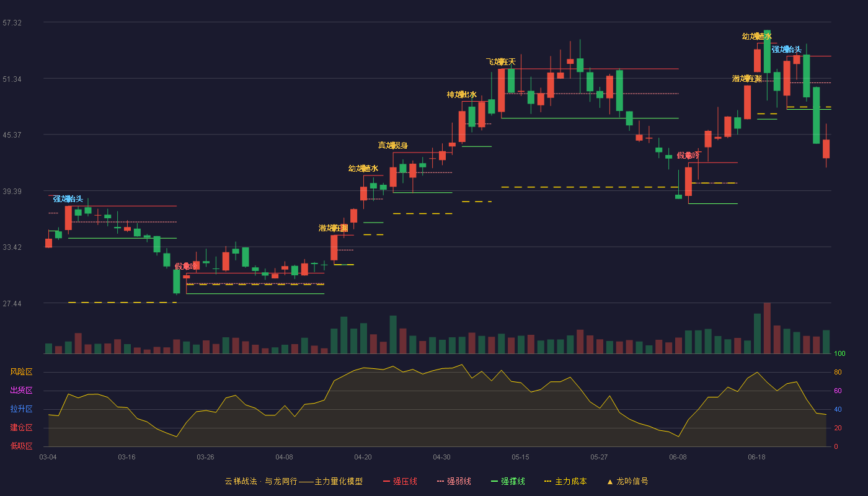Click the 04-08 date label
Image resolution: width=868 pixels, height=496 pixels.
[285, 457]
